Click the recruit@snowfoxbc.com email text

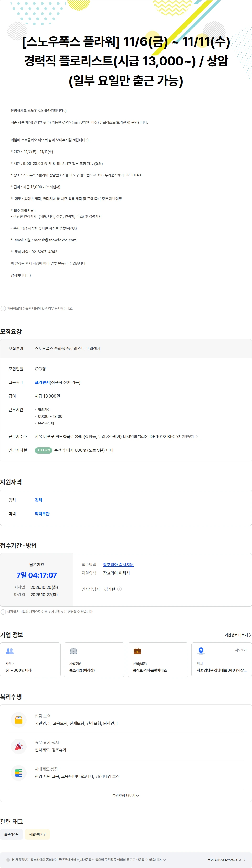coord(55,240)
